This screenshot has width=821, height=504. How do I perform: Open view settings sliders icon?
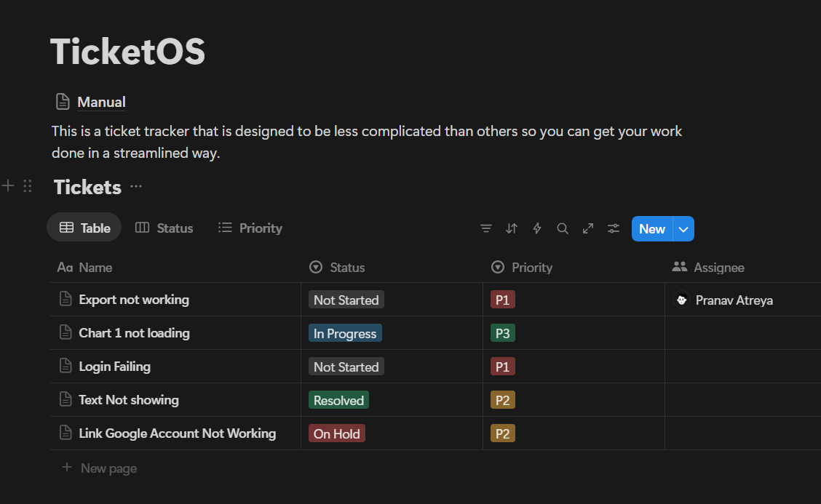[x=614, y=228]
